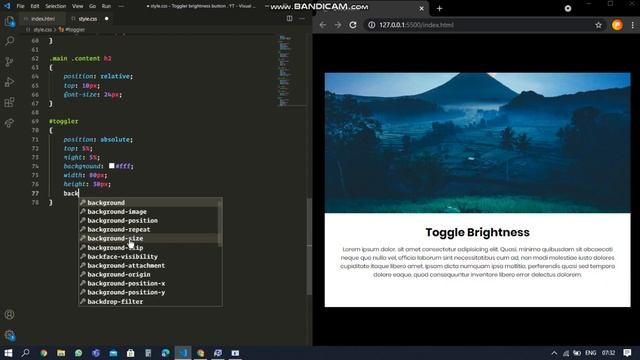
Task: Open Run and Debug view
Action: click(9, 82)
